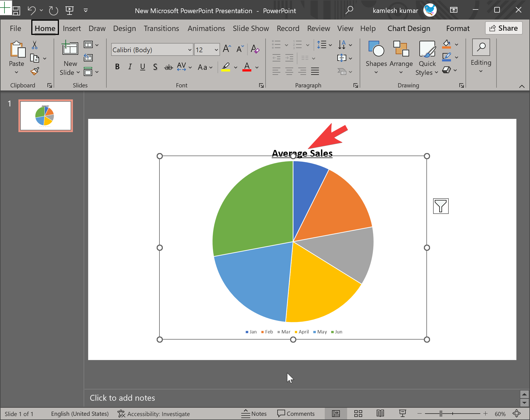The height and width of the screenshot is (420, 530).
Task: Switch to the Transitions tab
Action: [x=161, y=28]
